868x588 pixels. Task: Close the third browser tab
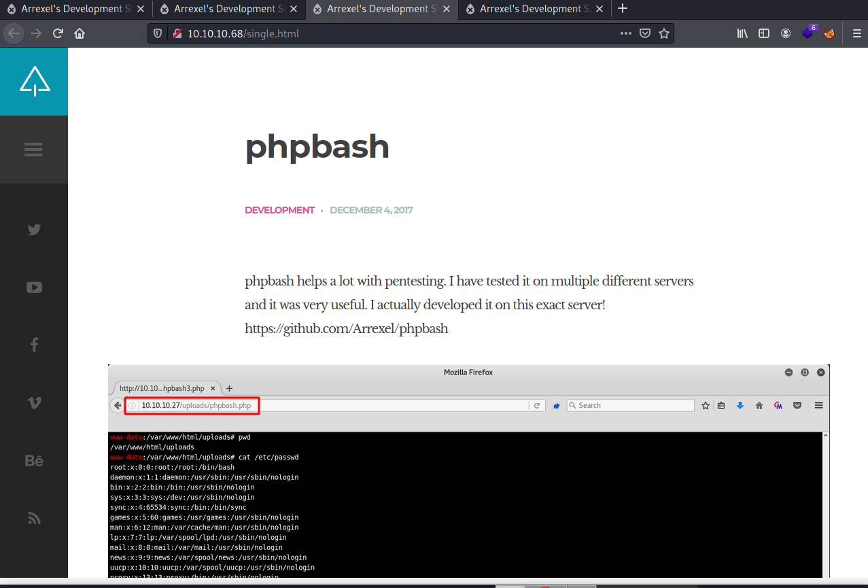pos(446,9)
